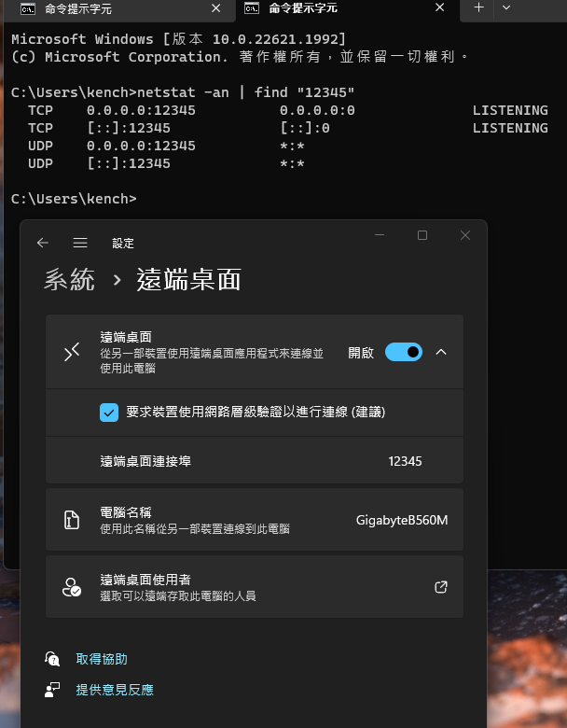567x728 pixels.
Task: Select the second 命令提示字元 tab
Action: click(347, 9)
